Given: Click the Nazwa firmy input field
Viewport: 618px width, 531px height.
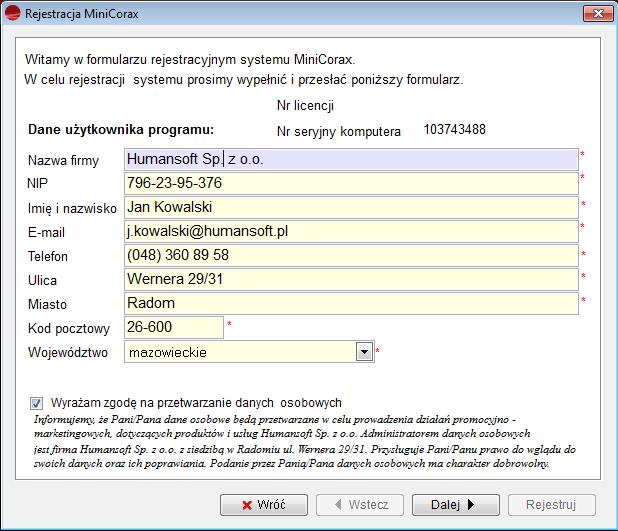Looking at the screenshot, I should click(x=351, y=160).
